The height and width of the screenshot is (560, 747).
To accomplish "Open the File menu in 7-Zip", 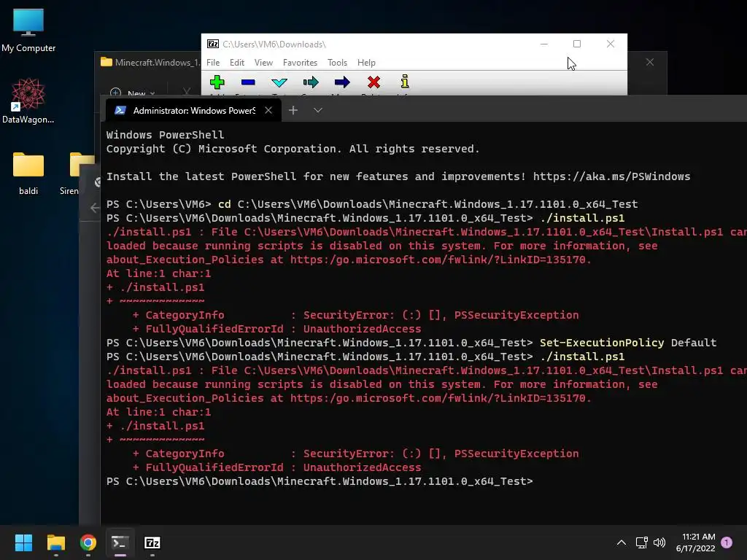I will pos(213,63).
